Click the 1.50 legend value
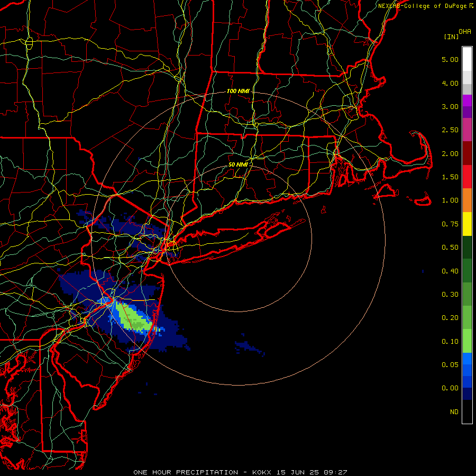The height and width of the screenshot is (476, 476). [450, 177]
